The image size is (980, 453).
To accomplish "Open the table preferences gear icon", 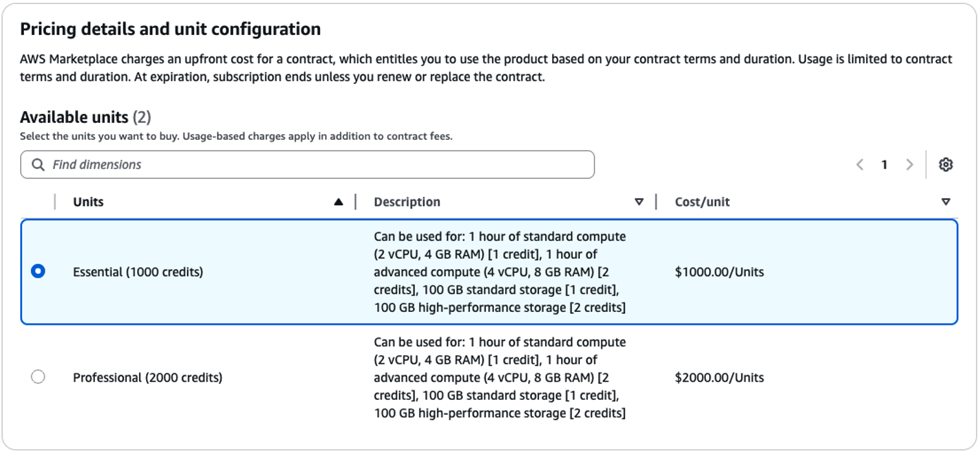I will pos(946,164).
